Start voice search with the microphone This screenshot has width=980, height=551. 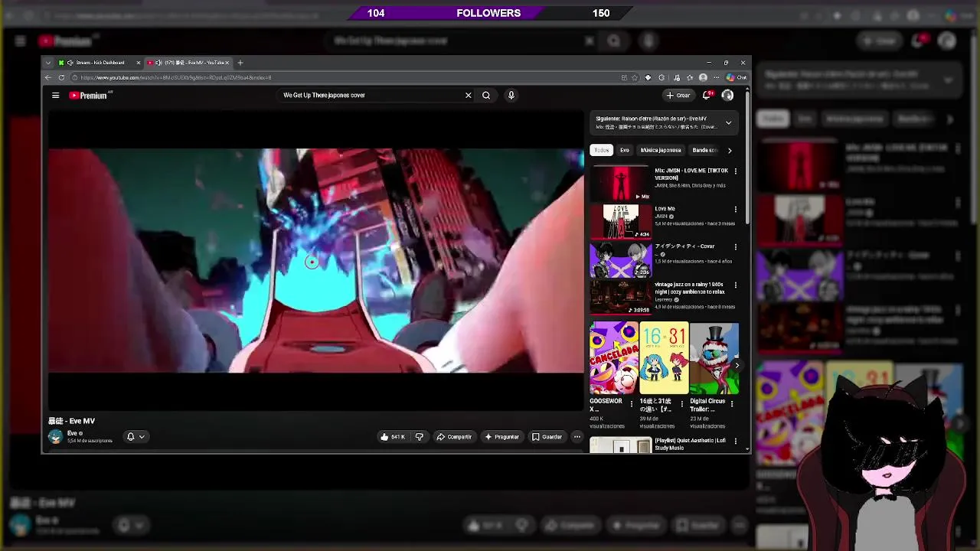511,95
